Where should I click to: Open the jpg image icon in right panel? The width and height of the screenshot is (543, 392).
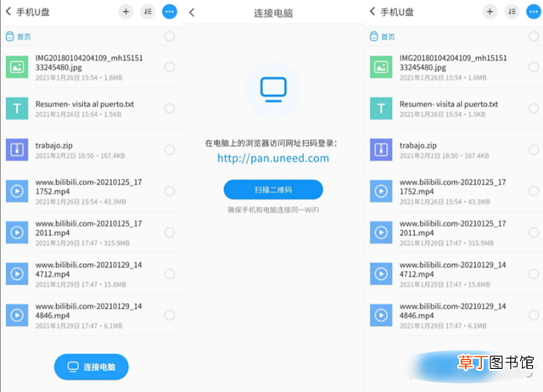[381, 67]
